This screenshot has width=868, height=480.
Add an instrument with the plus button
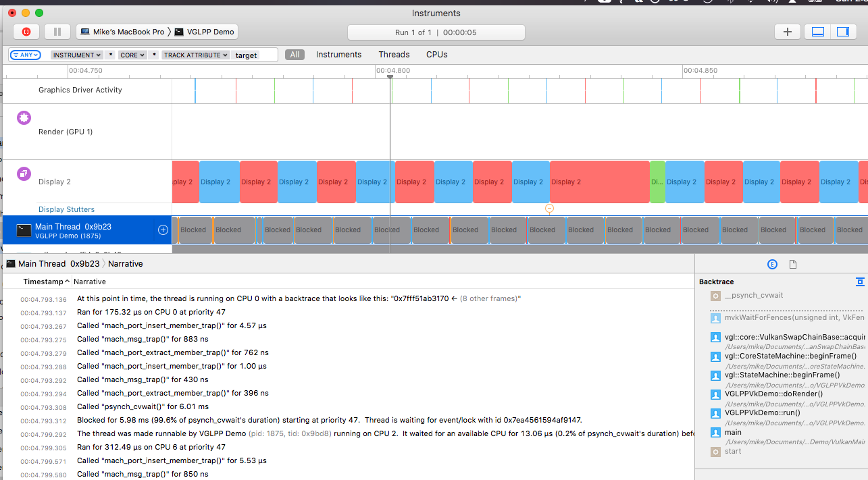tap(787, 32)
